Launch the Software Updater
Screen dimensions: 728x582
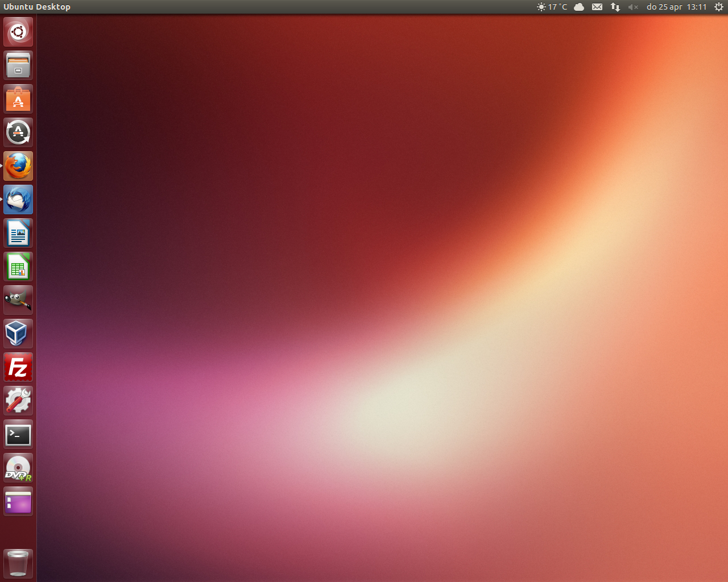tap(18, 132)
